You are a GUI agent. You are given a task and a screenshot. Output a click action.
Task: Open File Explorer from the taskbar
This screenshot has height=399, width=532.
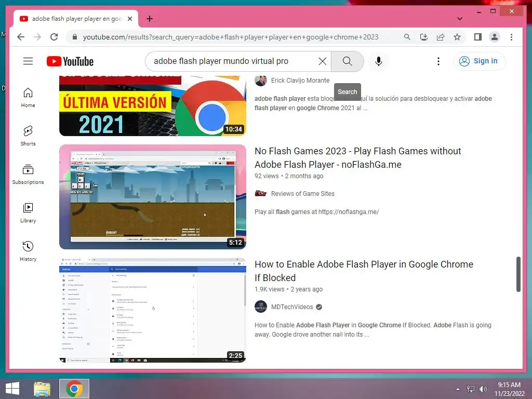42,389
